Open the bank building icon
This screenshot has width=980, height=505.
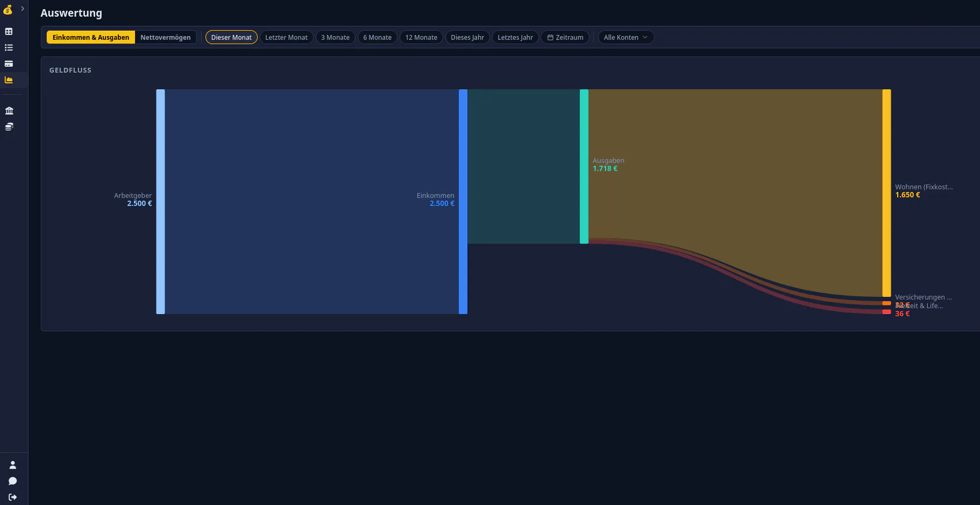pyautogui.click(x=9, y=111)
